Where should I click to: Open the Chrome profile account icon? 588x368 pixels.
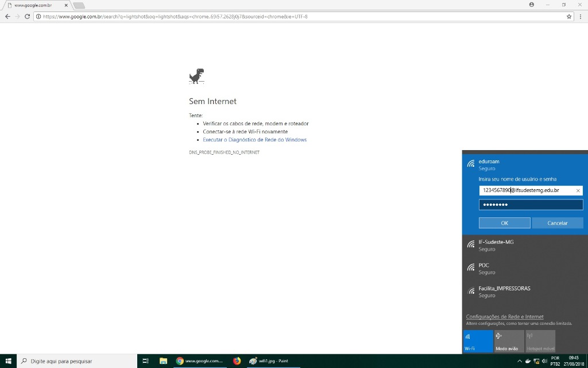531,5
